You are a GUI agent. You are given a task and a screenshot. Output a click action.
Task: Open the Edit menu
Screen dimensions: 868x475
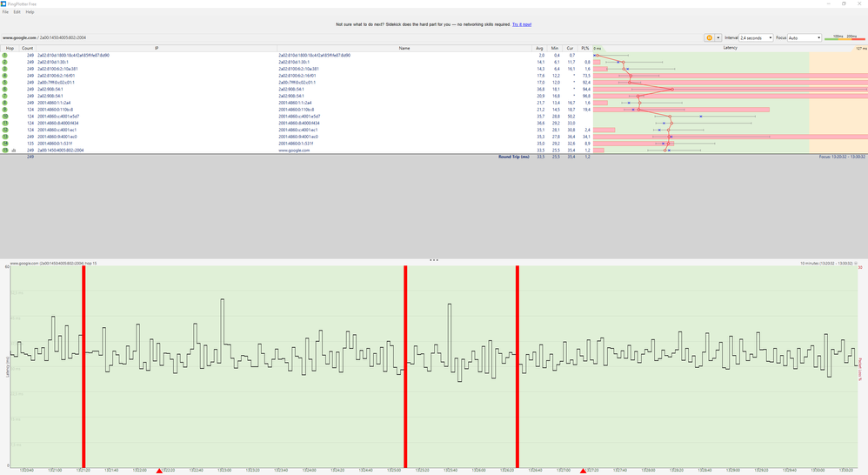click(17, 11)
